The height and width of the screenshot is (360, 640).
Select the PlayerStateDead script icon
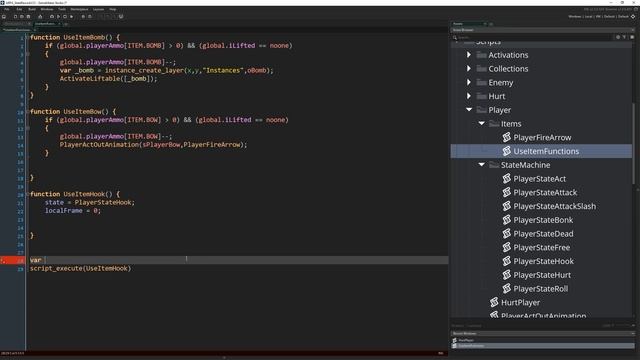(x=507, y=233)
